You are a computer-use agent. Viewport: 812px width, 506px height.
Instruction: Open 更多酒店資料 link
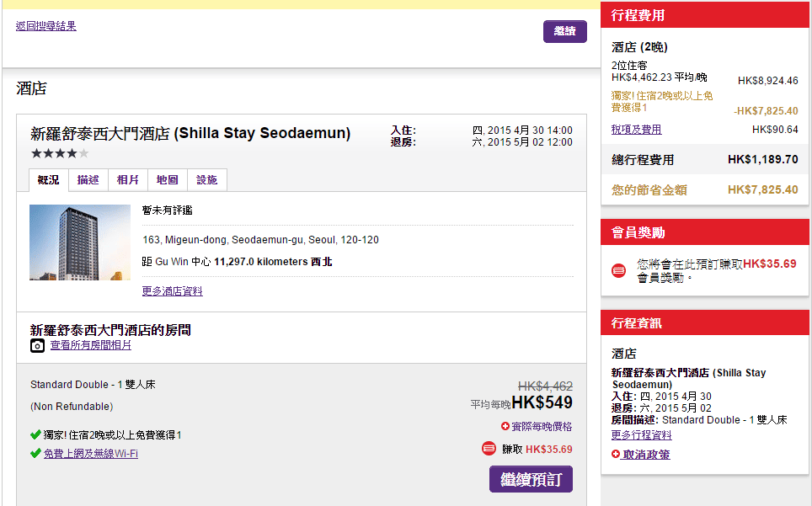tap(173, 291)
